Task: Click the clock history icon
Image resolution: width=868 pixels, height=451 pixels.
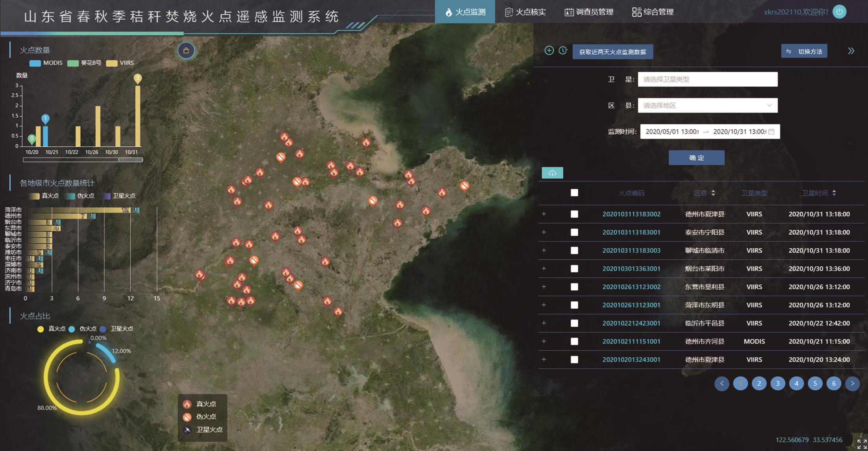Action: point(563,50)
